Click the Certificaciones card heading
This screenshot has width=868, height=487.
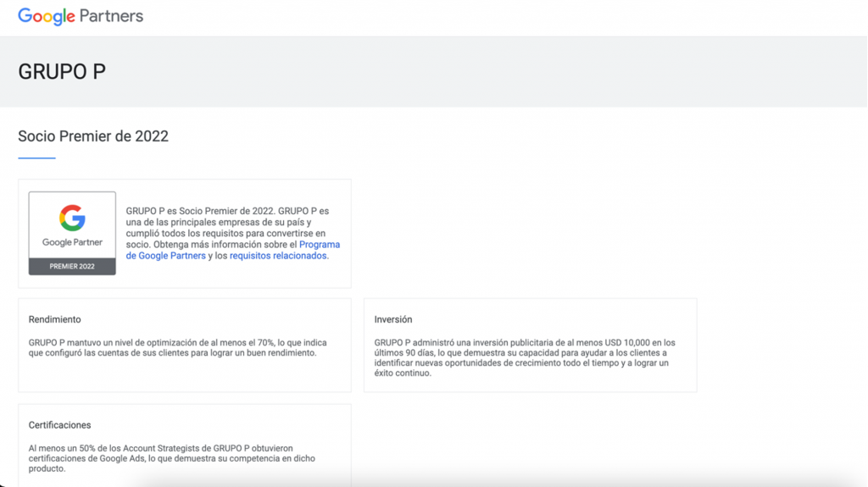[60, 425]
